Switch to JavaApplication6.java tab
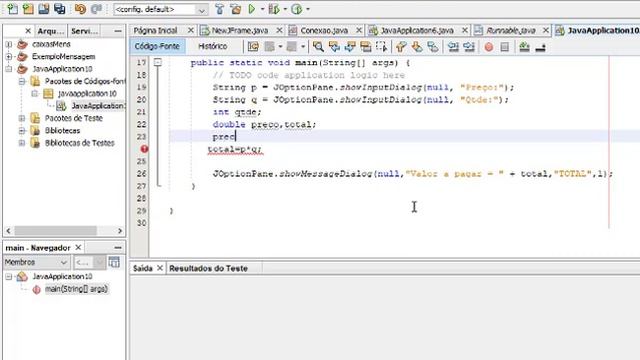640x360 pixels. (417, 31)
